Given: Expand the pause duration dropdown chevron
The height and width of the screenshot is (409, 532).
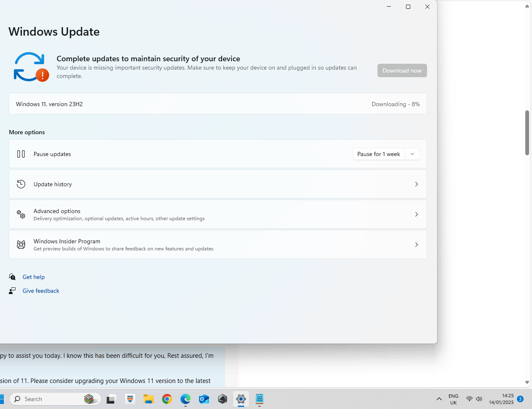Looking at the screenshot, I should (412, 154).
